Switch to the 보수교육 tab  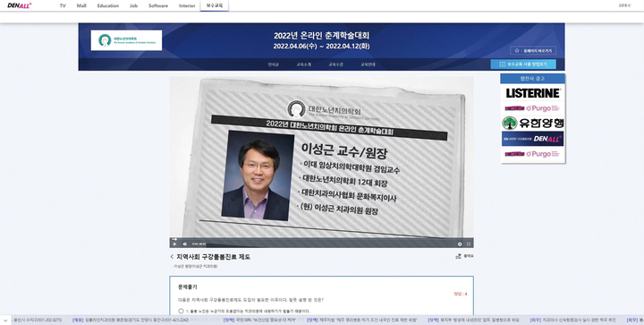(214, 5)
